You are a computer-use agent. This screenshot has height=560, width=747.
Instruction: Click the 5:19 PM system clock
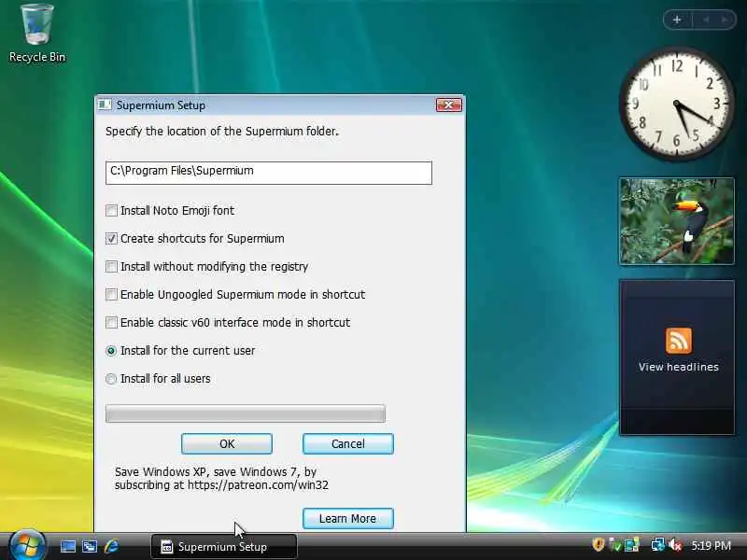tap(711, 545)
